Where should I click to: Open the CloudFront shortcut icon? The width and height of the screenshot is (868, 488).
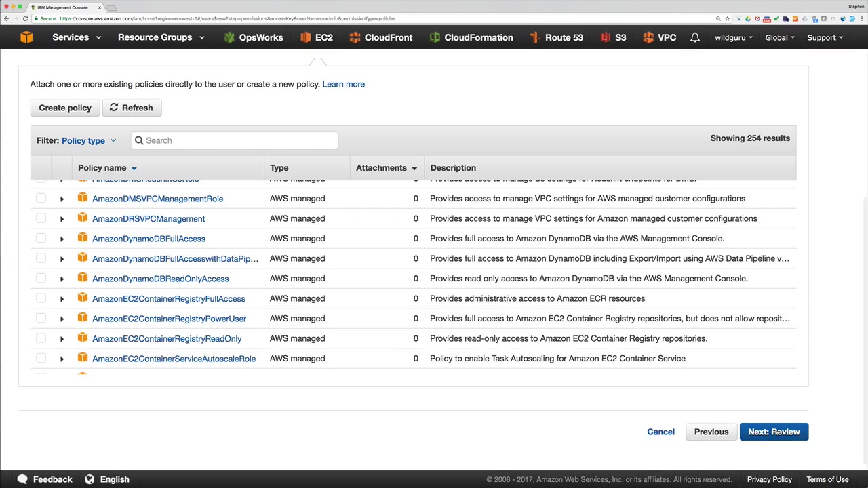[x=355, y=37]
